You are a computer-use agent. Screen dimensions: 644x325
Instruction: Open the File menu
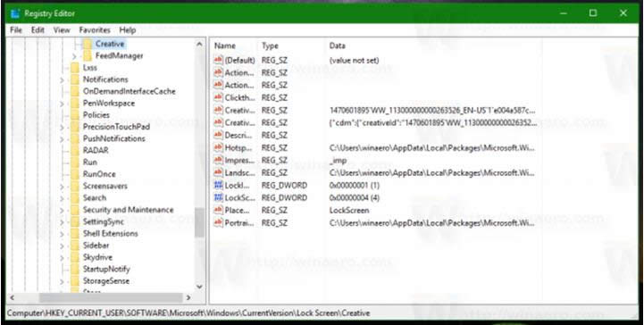click(x=16, y=30)
